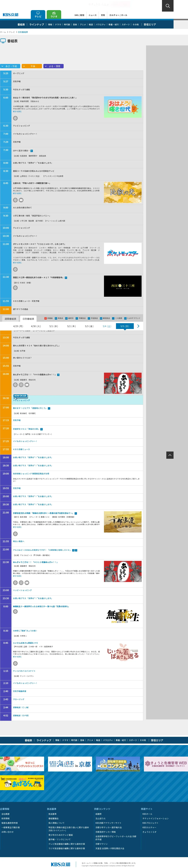Viewport: 188px width, 868px height.
Task: Select date 4/30 (火)
Action: click(36, 326)
